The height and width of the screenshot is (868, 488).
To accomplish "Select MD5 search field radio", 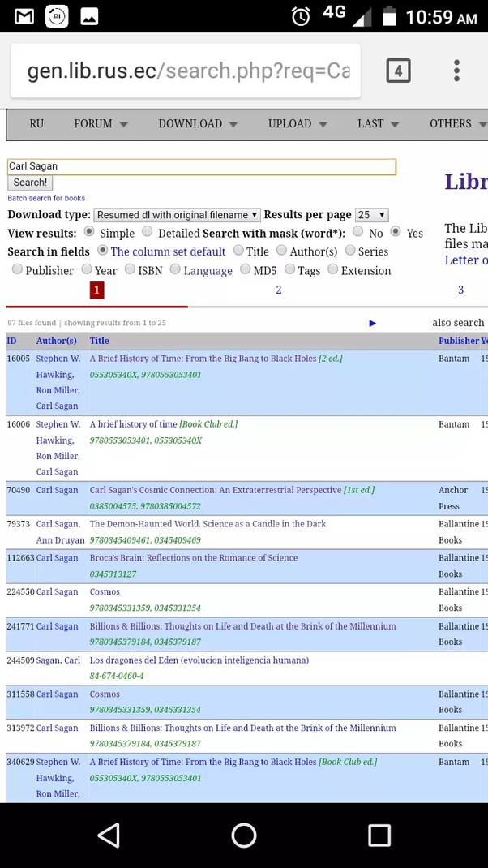I will click(246, 269).
